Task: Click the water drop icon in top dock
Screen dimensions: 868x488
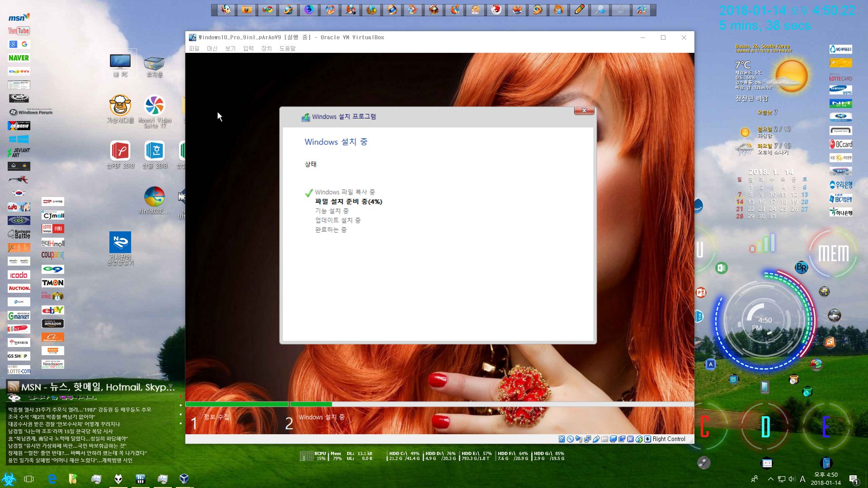Action: click(x=621, y=9)
